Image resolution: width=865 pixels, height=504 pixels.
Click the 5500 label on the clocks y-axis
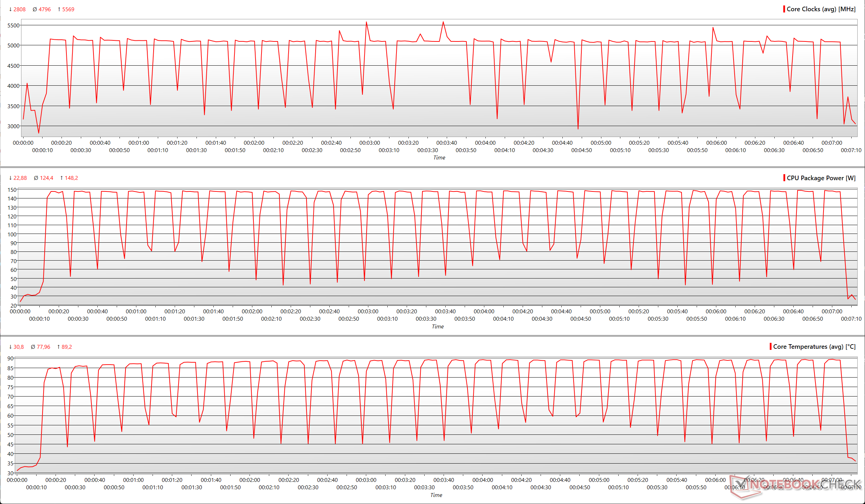click(13, 25)
